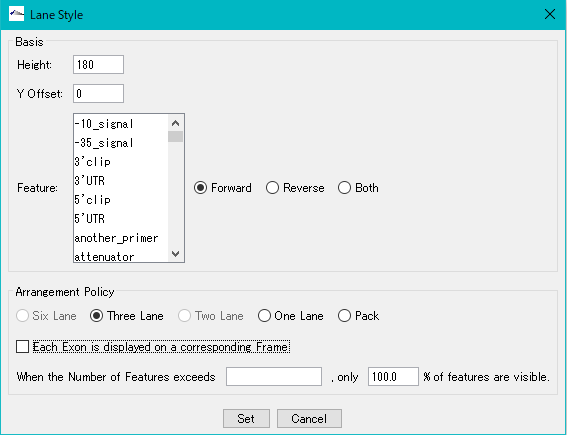
Task: Click the Height input field
Action: point(98,64)
